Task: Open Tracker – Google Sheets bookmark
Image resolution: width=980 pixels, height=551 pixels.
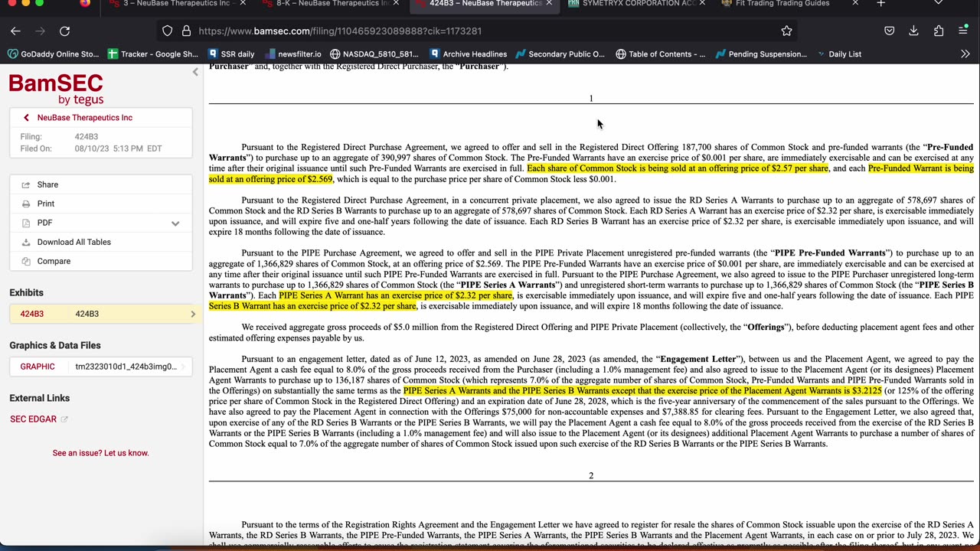Action: click(x=152, y=54)
